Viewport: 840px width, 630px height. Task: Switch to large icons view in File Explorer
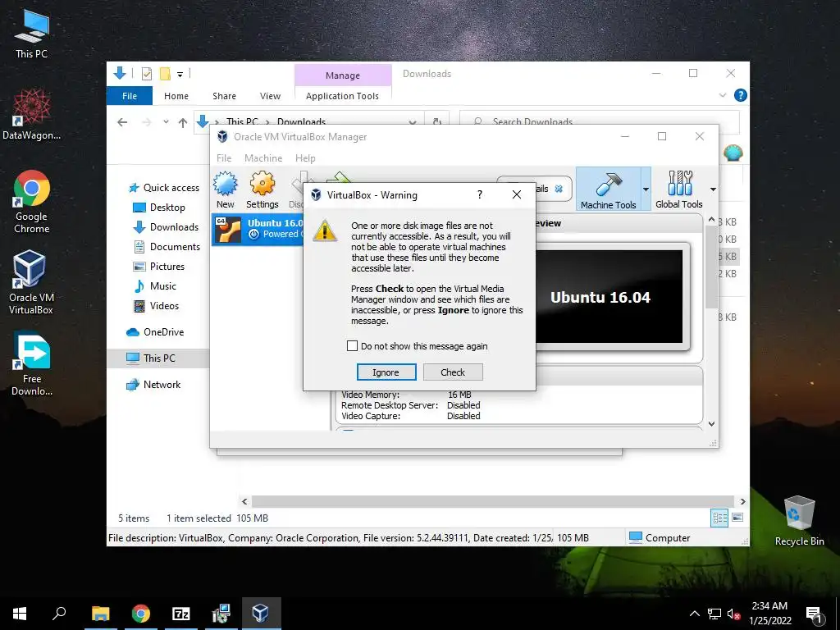pos(737,518)
